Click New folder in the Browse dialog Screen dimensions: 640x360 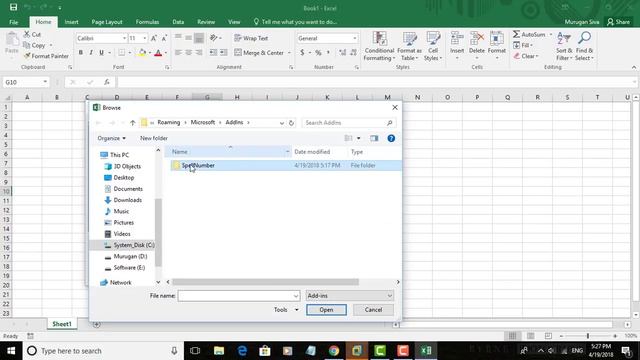154,138
